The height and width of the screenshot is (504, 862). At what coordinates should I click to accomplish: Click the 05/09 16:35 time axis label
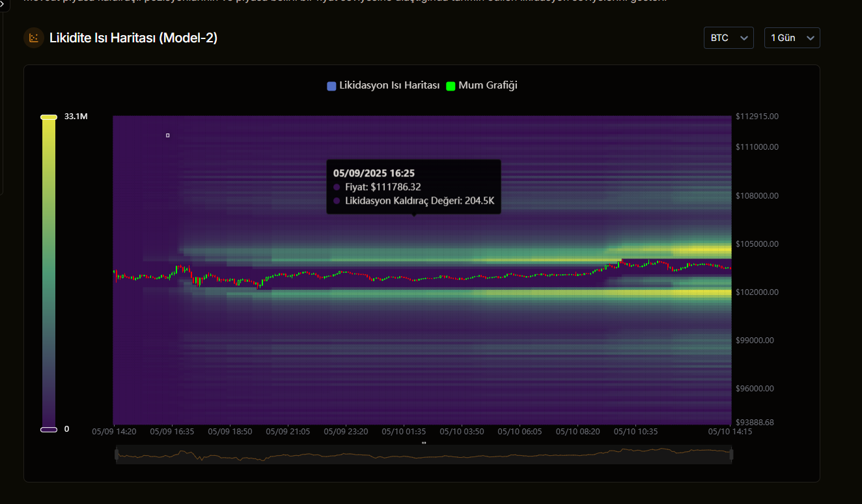(172, 431)
